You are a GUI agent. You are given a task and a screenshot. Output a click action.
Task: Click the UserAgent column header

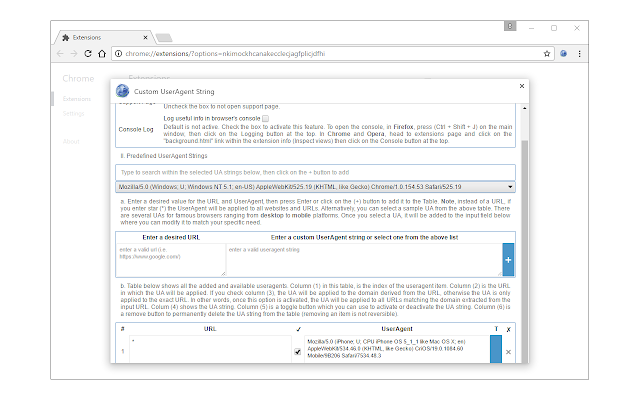click(397, 329)
